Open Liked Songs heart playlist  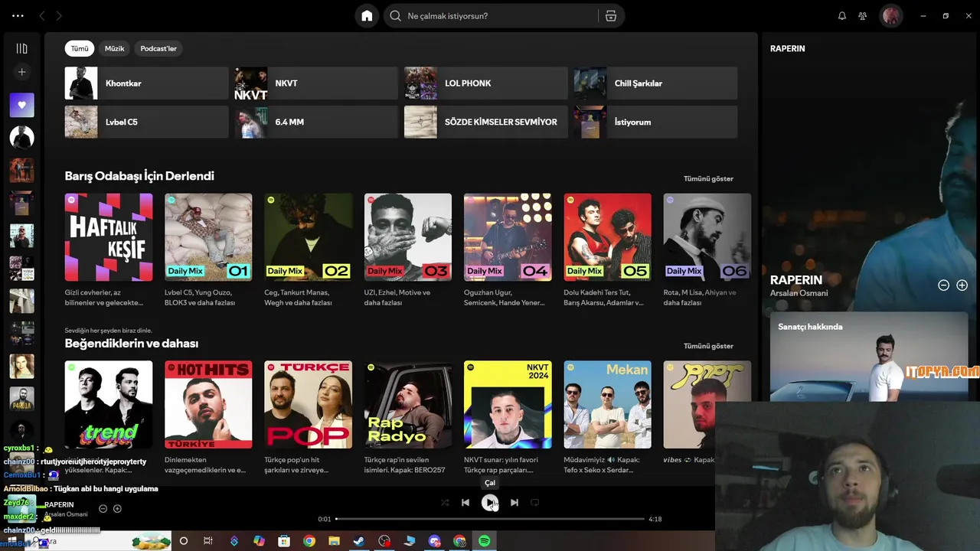pos(21,105)
